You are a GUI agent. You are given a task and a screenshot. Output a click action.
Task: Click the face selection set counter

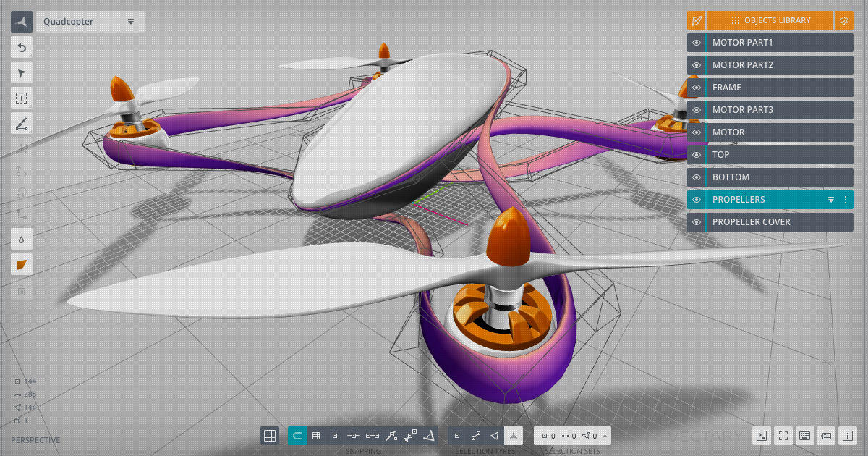(590, 436)
